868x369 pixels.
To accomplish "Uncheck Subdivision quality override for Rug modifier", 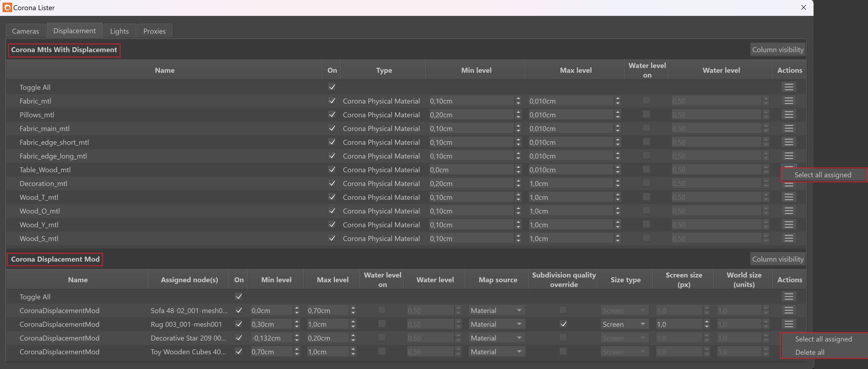I will 563,324.
